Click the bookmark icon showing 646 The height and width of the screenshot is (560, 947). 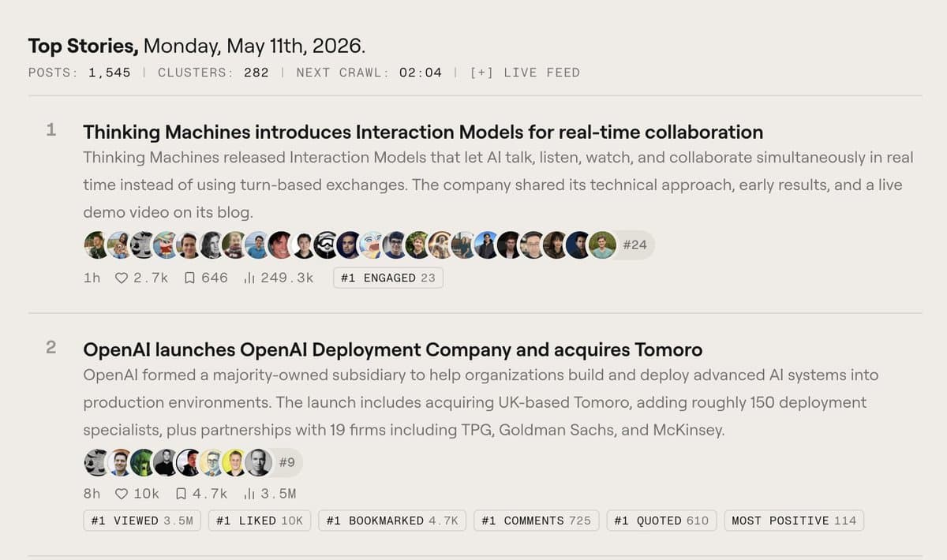coord(189,278)
